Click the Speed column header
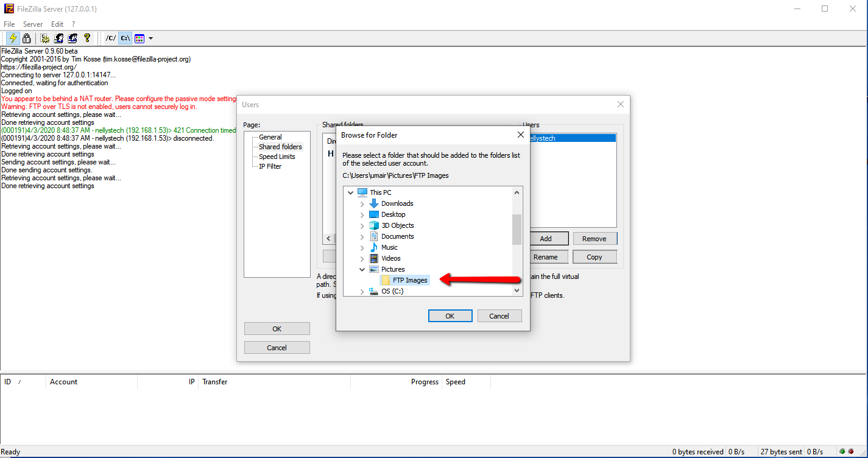Viewport: 868px width, 458px height. (467, 382)
